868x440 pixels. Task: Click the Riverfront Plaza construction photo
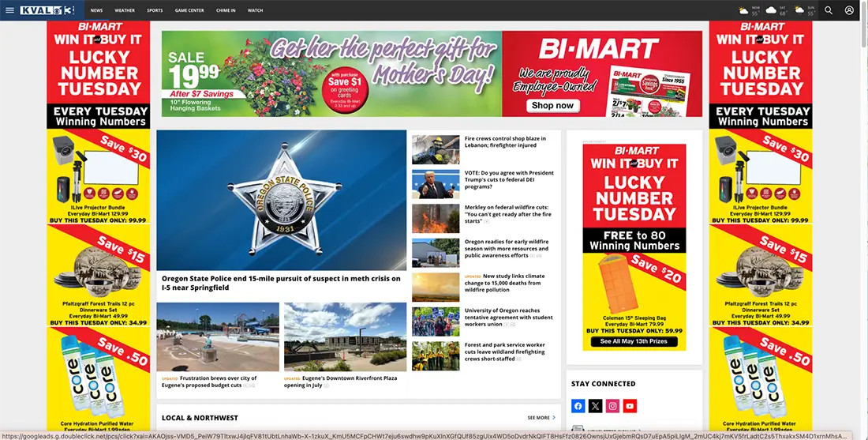click(345, 337)
